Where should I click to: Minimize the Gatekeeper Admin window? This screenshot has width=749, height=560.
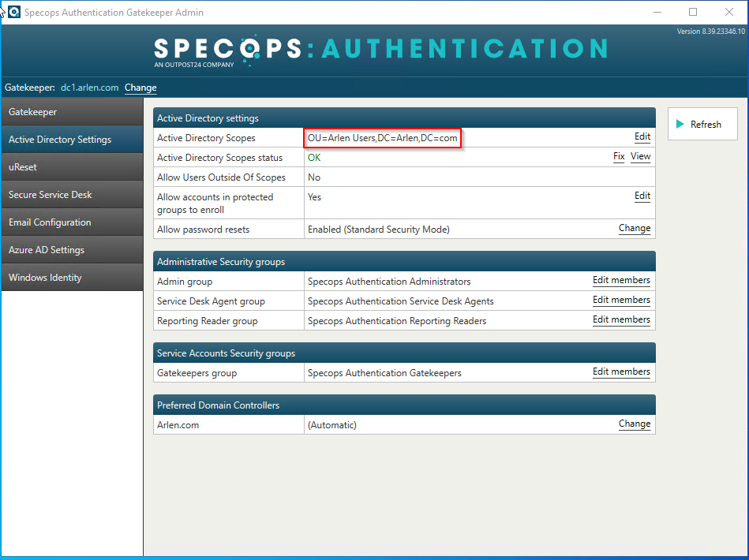point(657,12)
